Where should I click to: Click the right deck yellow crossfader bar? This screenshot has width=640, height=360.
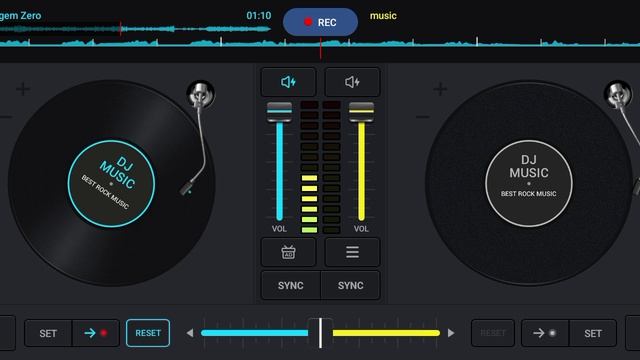click(386, 333)
